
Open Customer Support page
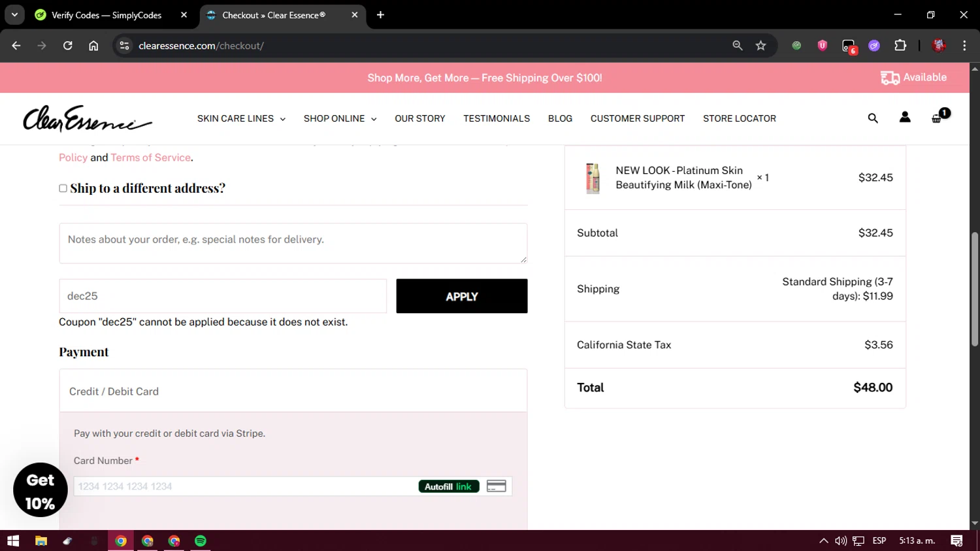pyautogui.click(x=638, y=118)
